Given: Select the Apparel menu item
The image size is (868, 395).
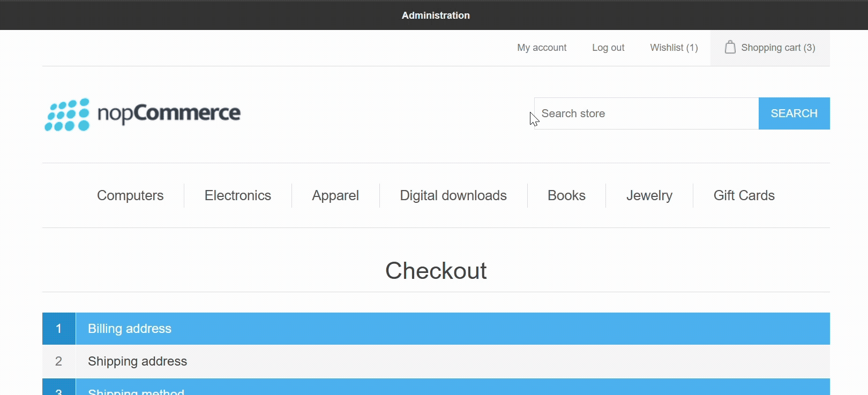Looking at the screenshot, I should pyautogui.click(x=335, y=195).
